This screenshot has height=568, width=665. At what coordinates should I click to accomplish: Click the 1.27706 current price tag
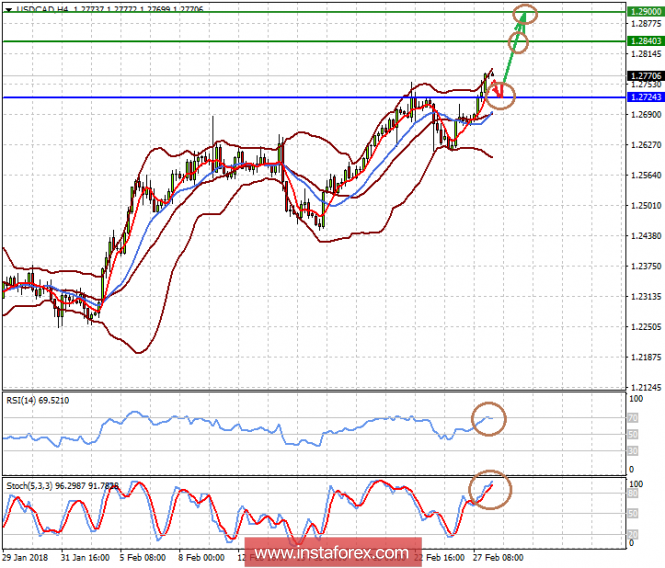[x=643, y=76]
